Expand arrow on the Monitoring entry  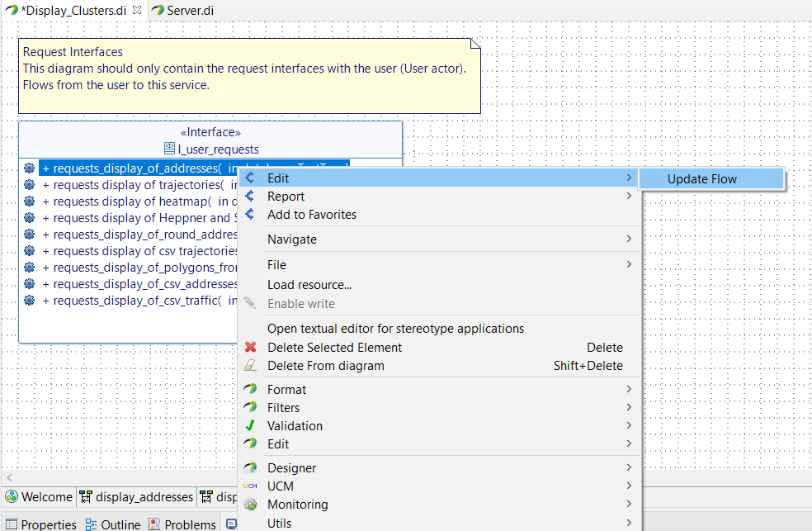point(629,504)
